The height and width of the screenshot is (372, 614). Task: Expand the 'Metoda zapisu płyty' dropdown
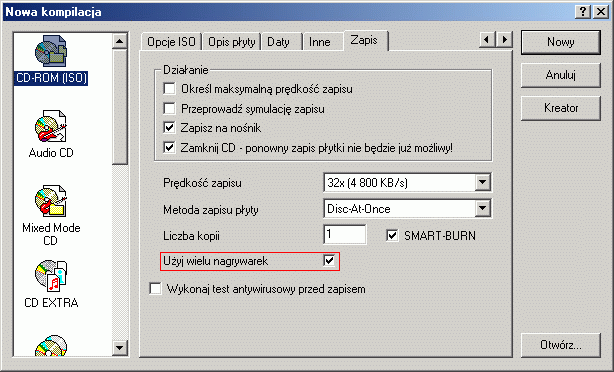(482, 209)
